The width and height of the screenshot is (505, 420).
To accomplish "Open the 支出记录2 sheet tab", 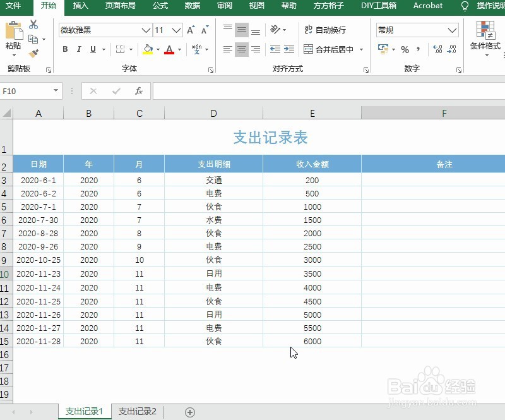I will (x=137, y=412).
